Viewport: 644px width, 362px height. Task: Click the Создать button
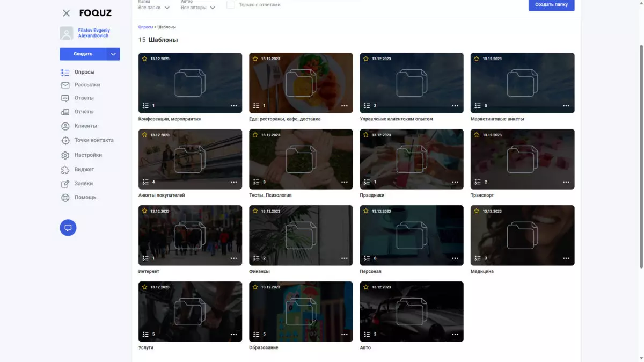[83, 54]
